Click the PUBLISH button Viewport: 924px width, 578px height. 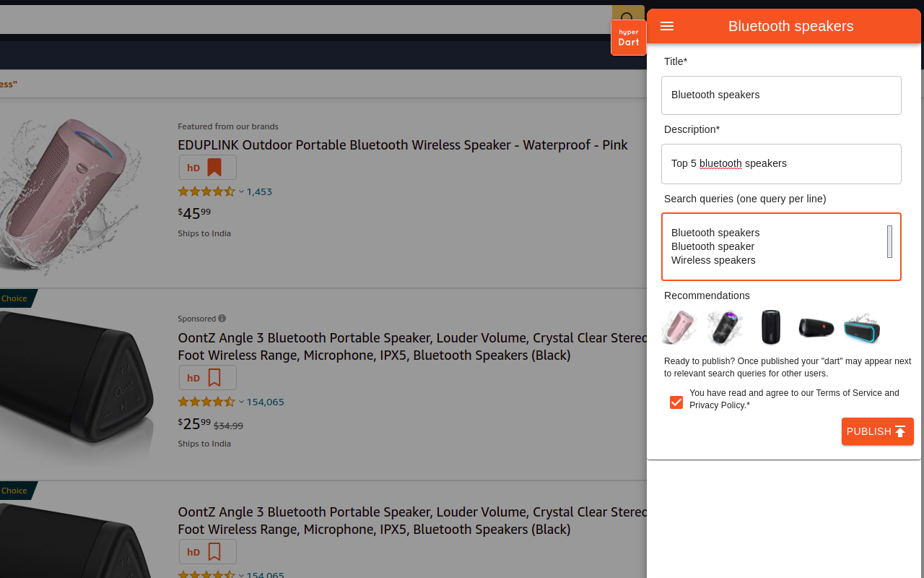point(878,431)
